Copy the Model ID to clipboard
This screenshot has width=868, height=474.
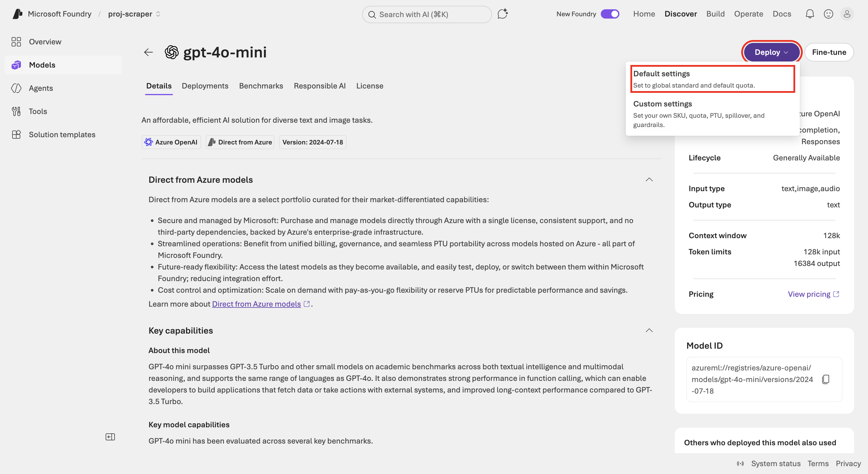(x=826, y=379)
